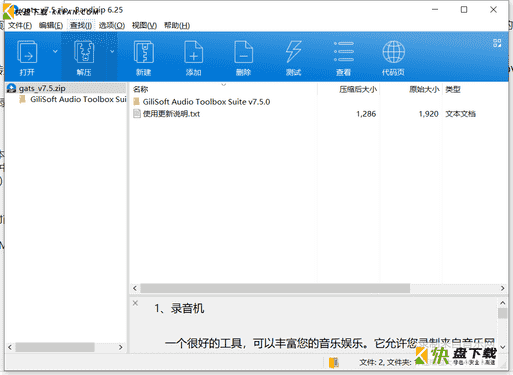This screenshot has height=375, width=513.
Task: Select the 使用更新说明.txt file
Action: pos(171,114)
